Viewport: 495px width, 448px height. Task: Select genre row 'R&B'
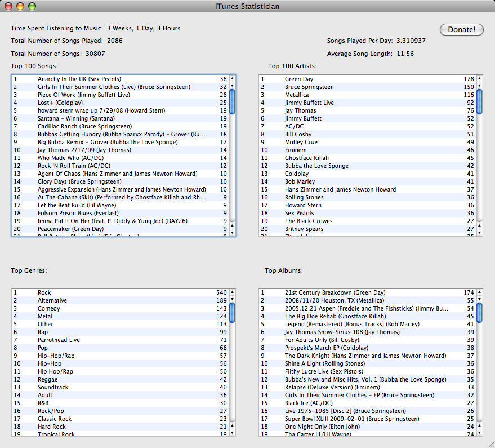click(121, 403)
